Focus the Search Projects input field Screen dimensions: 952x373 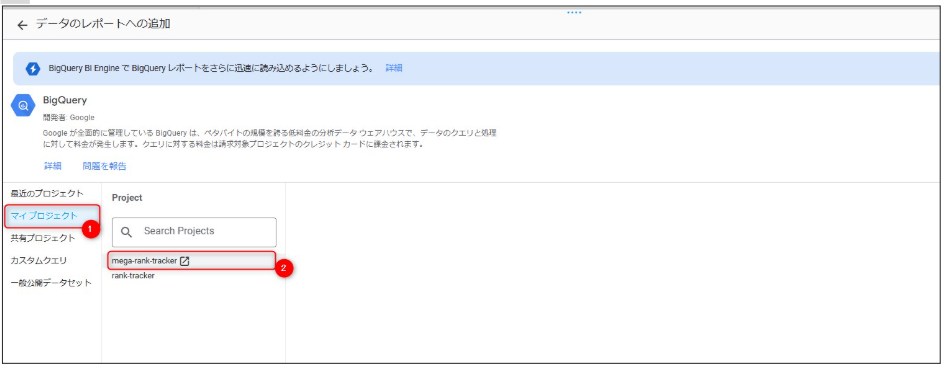point(194,231)
